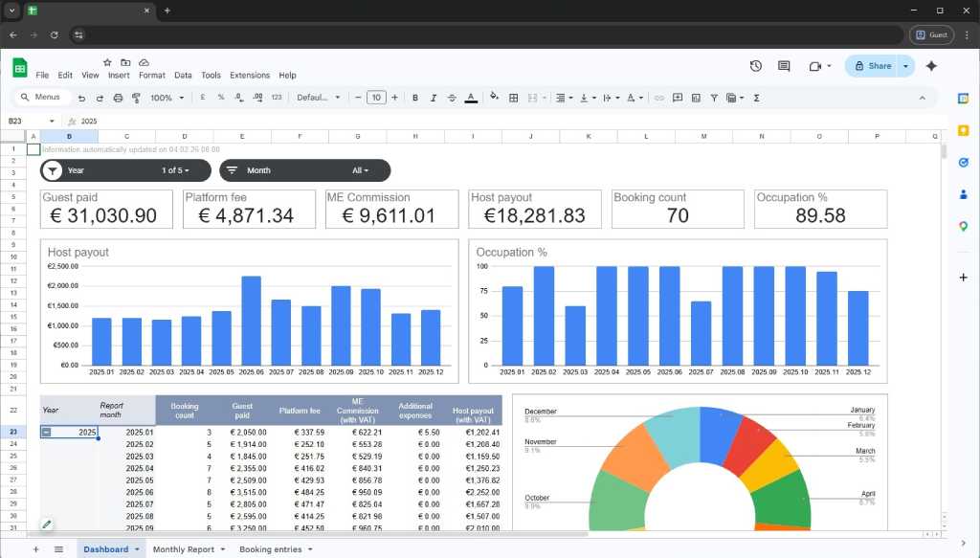Insert a chart
Viewport: 980px width, 558px height.
[696, 98]
